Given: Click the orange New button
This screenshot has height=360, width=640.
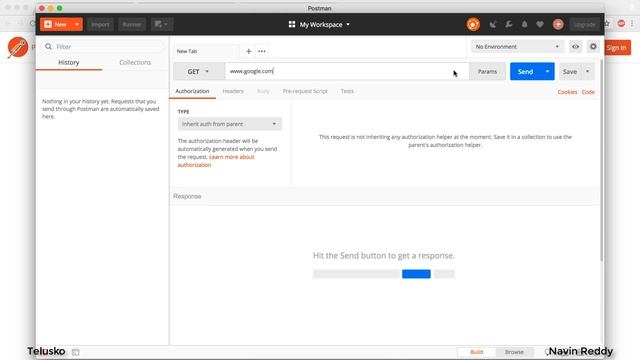Looking at the screenshot, I should tap(56, 24).
